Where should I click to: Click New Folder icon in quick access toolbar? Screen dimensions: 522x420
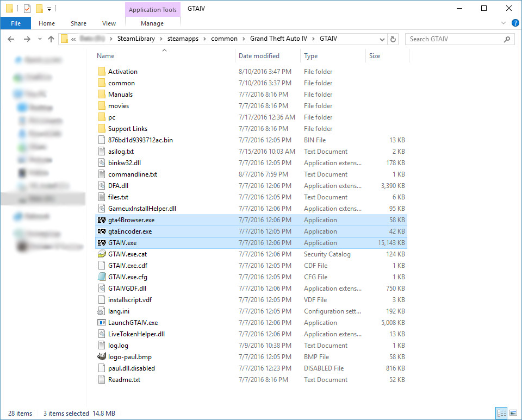[39, 9]
